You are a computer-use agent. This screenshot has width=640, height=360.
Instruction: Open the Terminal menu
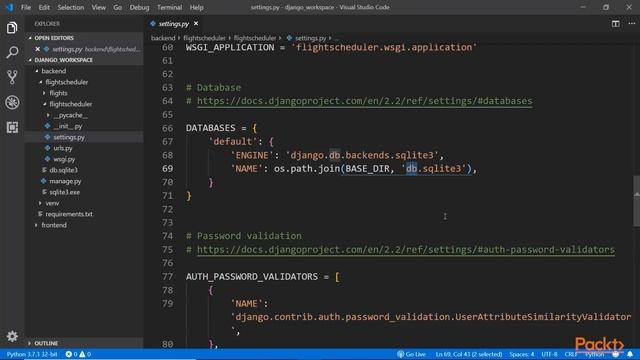coord(169,7)
